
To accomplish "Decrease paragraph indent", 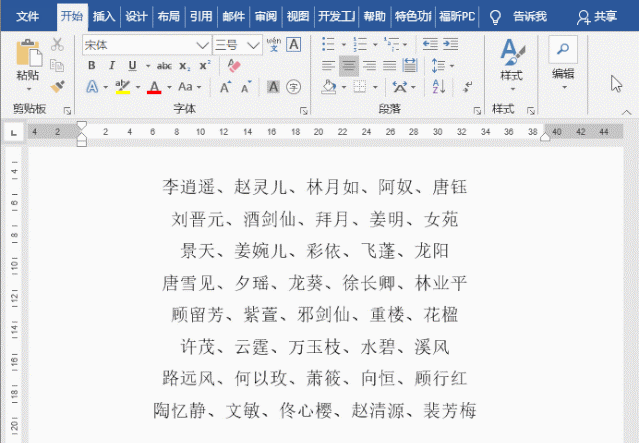I will click(x=430, y=44).
